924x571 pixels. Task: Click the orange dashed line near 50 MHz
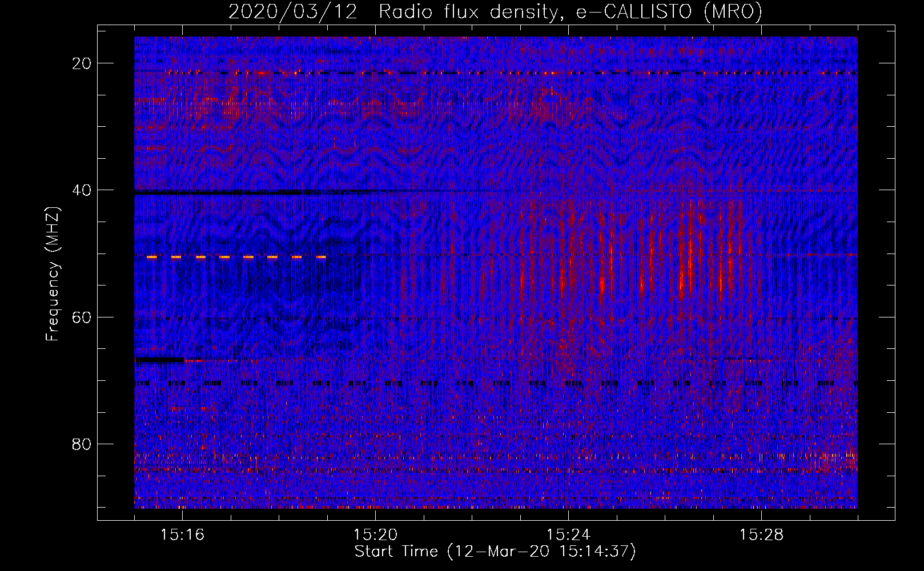[236, 258]
